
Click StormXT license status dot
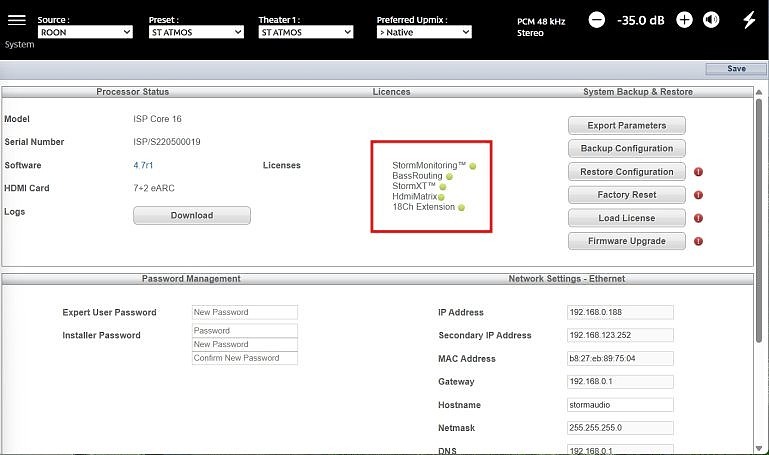click(x=443, y=187)
